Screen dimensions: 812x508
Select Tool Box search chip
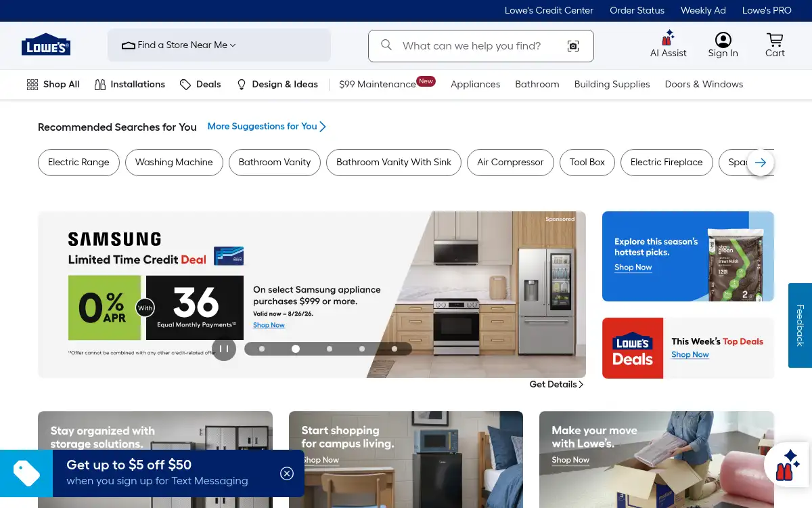587,163
